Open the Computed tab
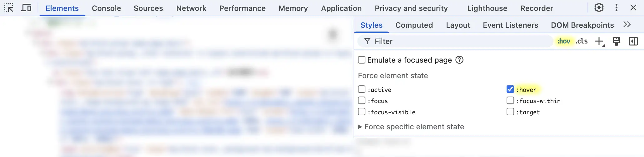The width and height of the screenshot is (644, 157). [x=414, y=25]
